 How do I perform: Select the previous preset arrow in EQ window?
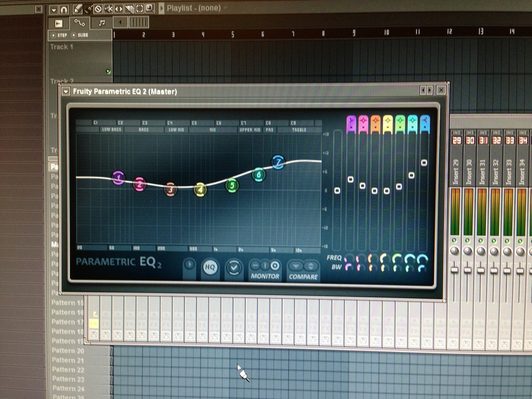(x=423, y=90)
